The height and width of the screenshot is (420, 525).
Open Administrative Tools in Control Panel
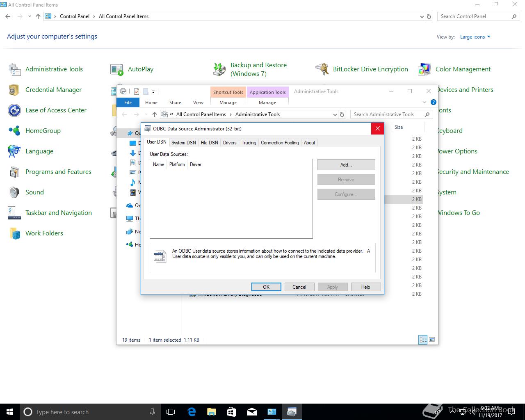[x=54, y=69]
